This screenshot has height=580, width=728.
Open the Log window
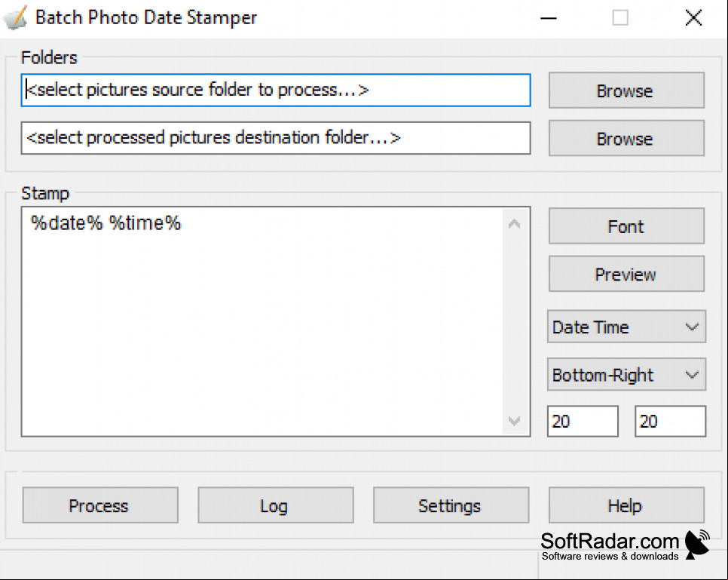(276, 505)
